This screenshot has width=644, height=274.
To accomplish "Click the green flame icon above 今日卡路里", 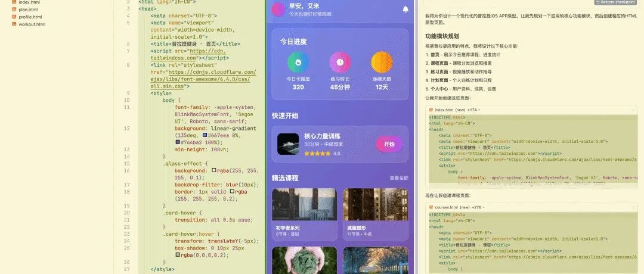I will tap(298, 63).
